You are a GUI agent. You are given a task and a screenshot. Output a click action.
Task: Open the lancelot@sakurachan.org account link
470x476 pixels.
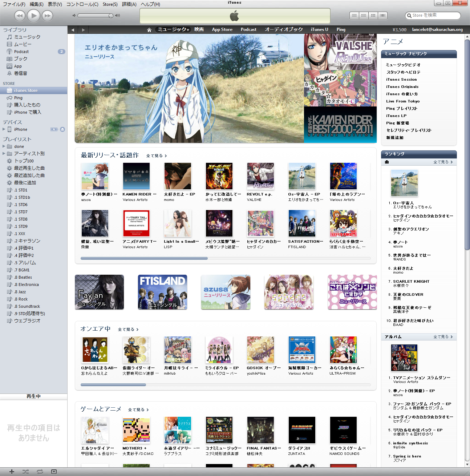pos(437,29)
